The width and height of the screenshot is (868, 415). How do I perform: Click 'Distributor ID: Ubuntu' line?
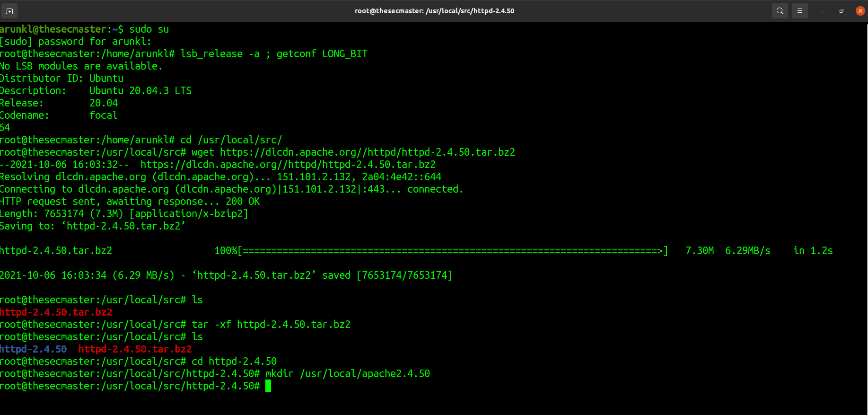[61, 79]
